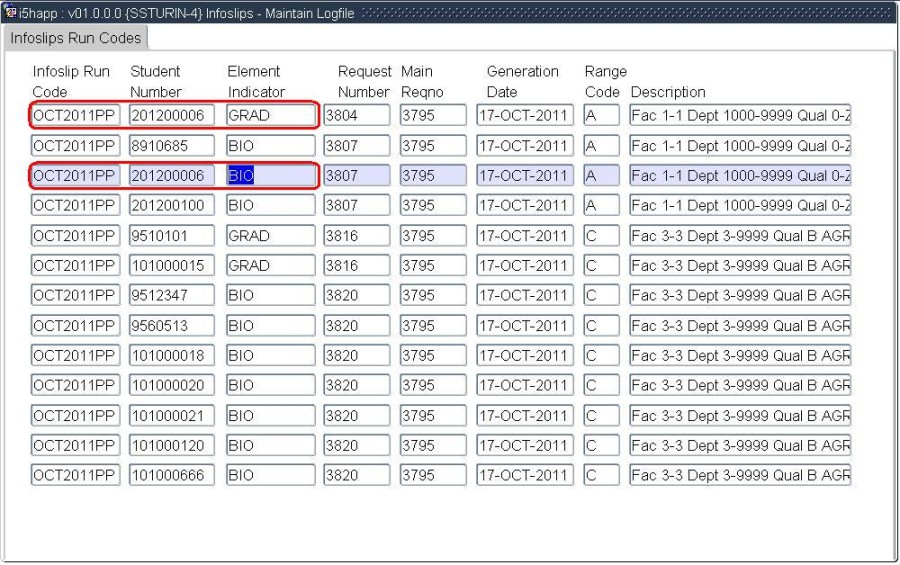Screen dimensions: 900x565
Task: Select Student Number field 101000666
Action: [x=171, y=476]
